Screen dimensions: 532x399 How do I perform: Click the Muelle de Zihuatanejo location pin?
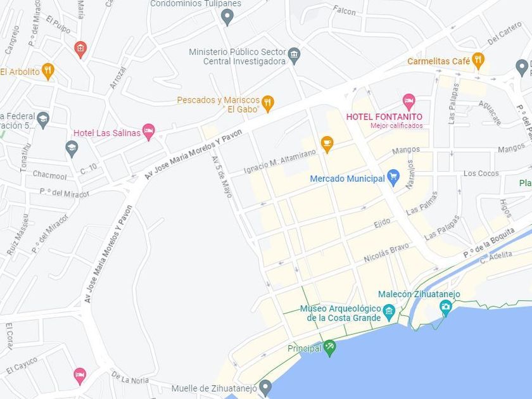pos(265,388)
